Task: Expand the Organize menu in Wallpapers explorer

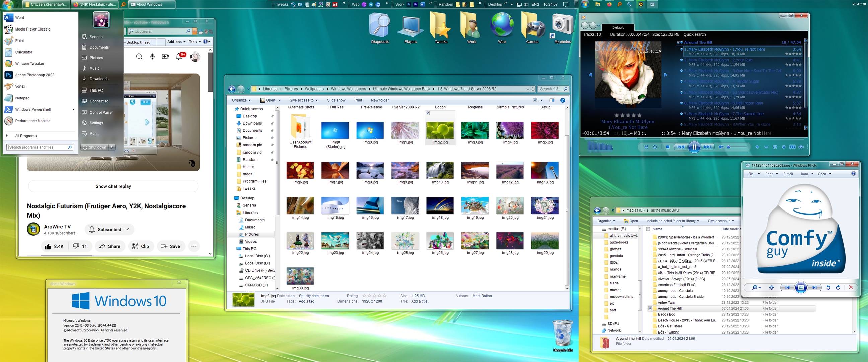Action: (241, 100)
